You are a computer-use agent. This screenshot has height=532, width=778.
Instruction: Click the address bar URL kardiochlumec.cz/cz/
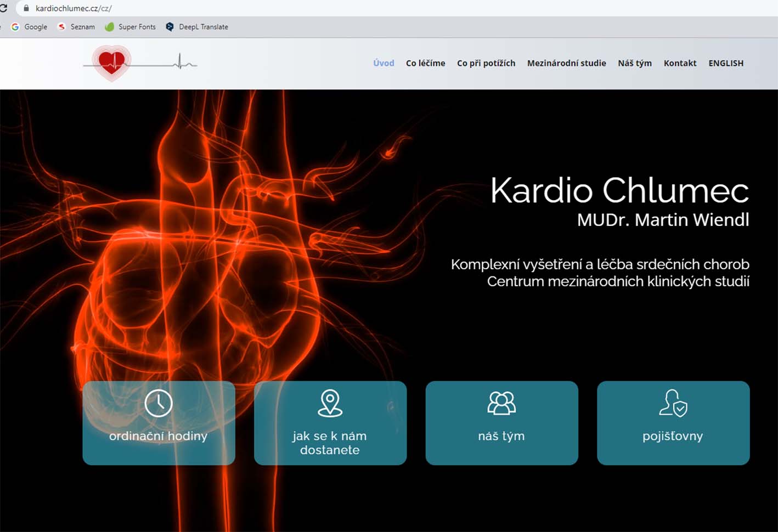[x=74, y=8]
